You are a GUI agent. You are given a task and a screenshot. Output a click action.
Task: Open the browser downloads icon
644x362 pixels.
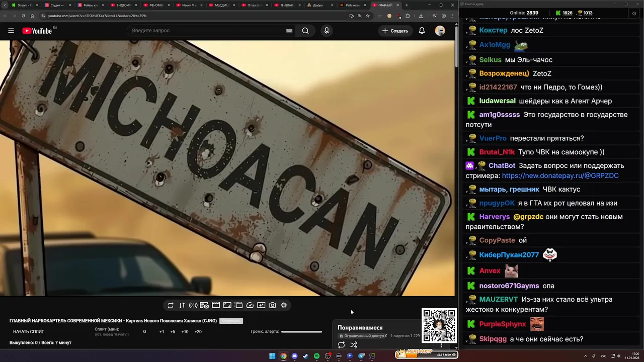coord(421,16)
